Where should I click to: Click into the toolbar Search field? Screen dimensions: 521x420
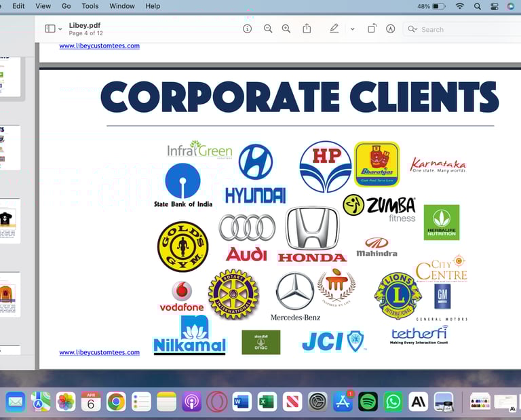[462, 29]
